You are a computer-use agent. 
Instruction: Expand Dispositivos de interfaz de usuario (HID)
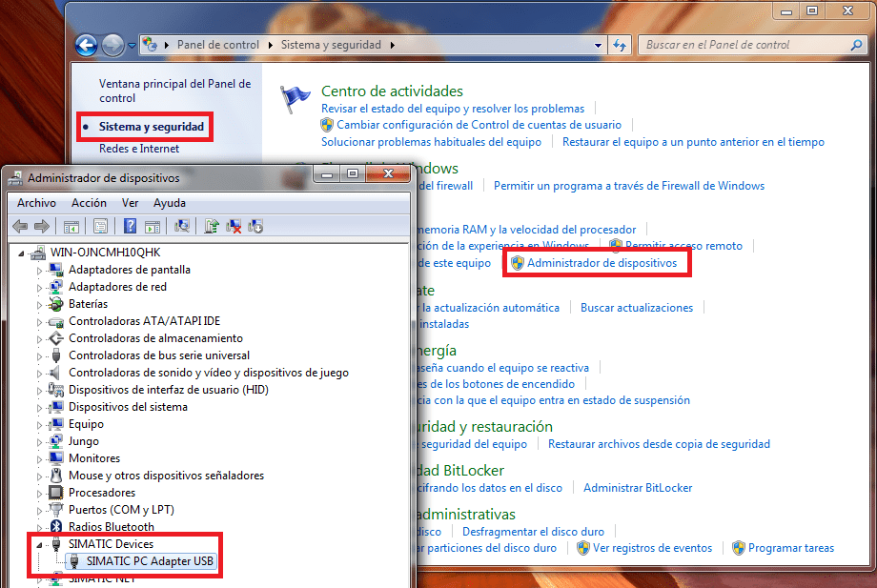click(x=40, y=391)
